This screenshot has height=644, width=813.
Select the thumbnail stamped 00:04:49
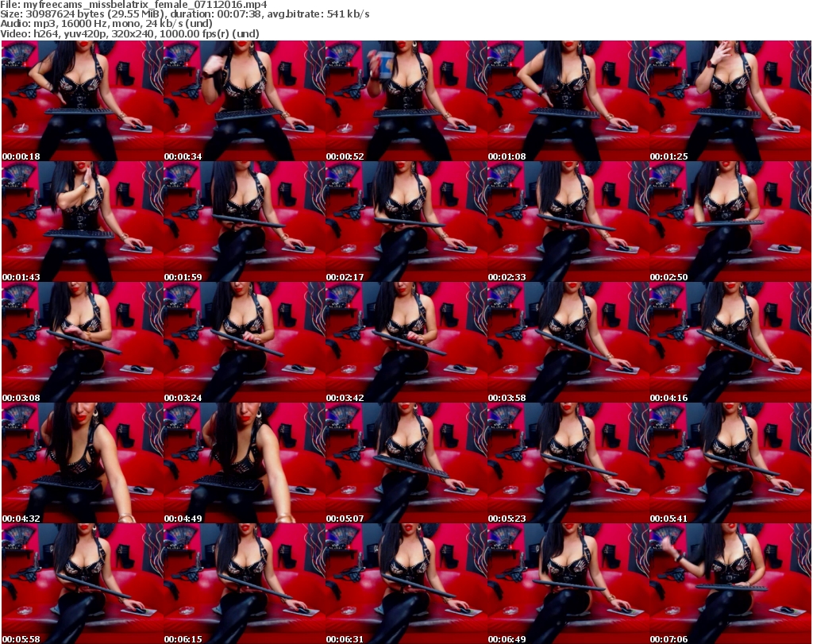pyautogui.click(x=245, y=463)
